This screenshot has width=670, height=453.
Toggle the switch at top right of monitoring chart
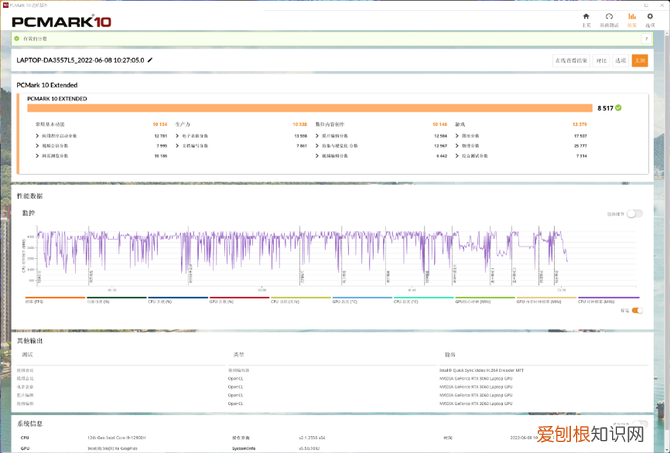point(633,214)
